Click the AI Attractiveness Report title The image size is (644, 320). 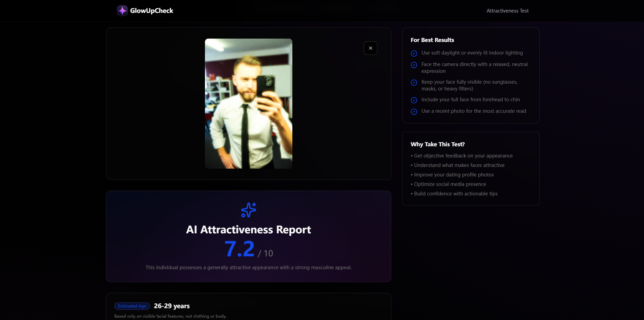tap(248, 230)
